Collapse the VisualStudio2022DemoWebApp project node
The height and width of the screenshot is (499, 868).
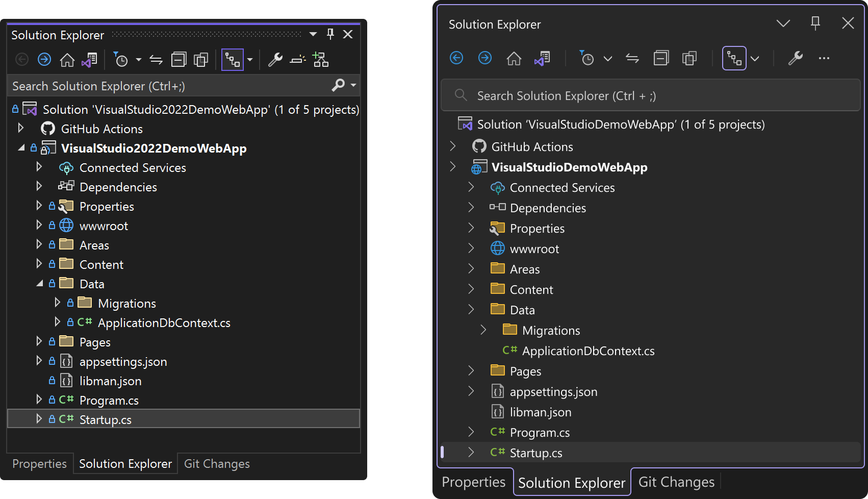(21, 147)
